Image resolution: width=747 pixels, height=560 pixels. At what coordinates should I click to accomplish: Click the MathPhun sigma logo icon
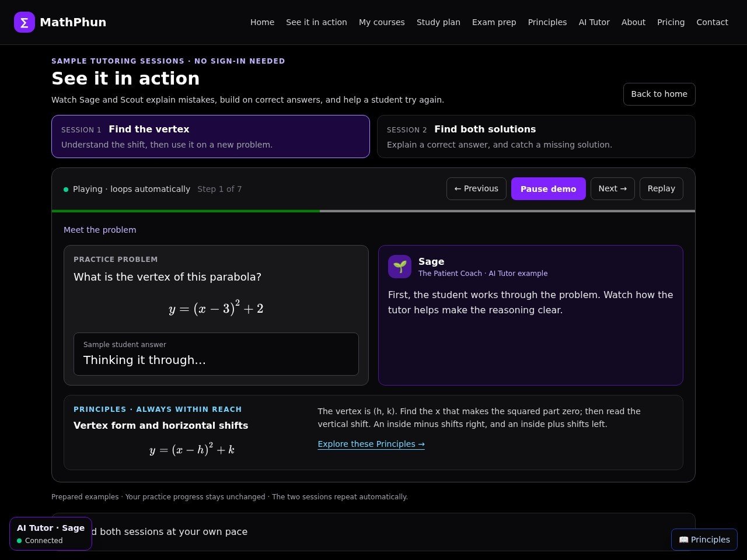coord(25,22)
